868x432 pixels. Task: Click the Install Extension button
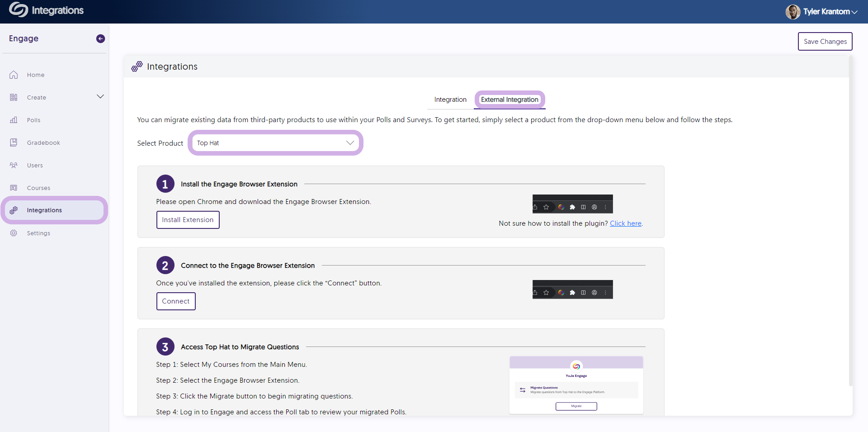point(188,220)
